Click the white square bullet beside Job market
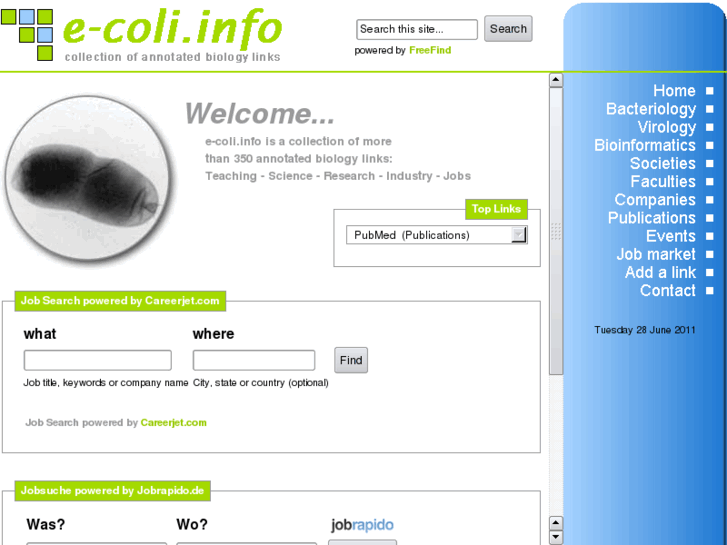Screen dimensions: 727x545 (x=709, y=254)
